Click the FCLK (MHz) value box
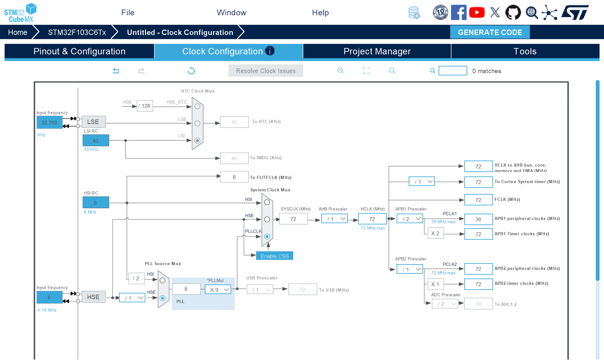The height and width of the screenshot is (364, 604). (478, 200)
